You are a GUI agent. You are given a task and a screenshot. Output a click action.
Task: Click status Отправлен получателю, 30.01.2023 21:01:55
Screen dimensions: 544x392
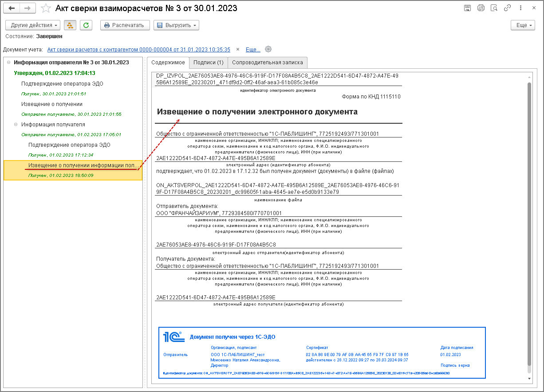point(71,114)
